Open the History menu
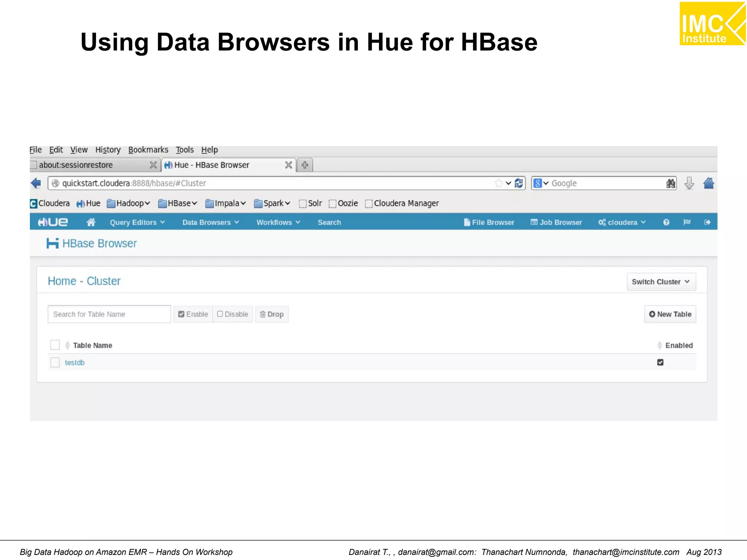This screenshot has height=560, width=747. tap(108, 150)
